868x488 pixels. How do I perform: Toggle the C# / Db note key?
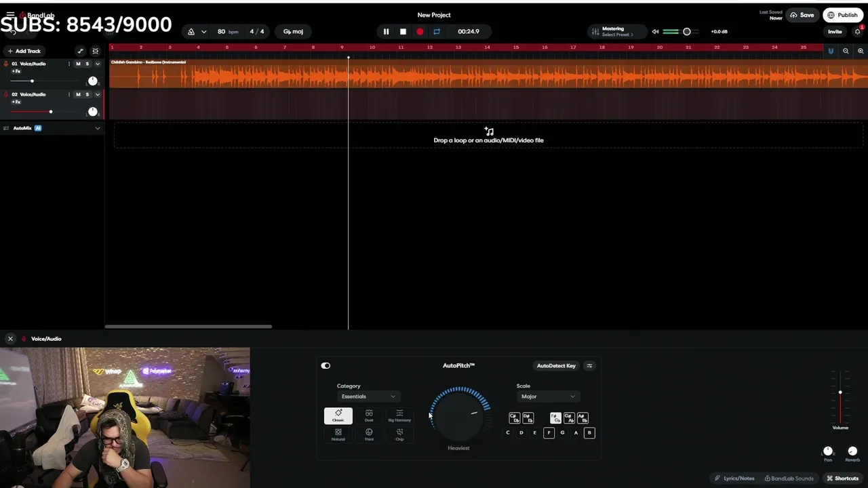click(514, 418)
